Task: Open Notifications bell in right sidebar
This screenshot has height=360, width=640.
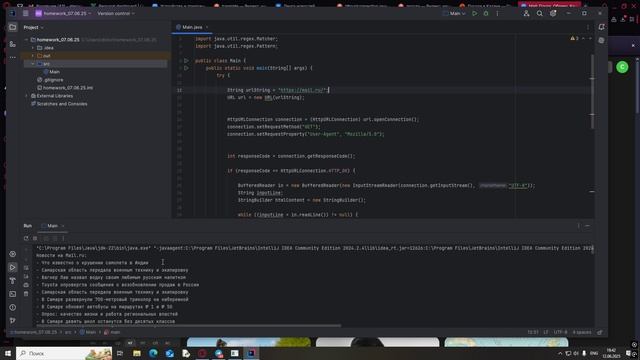Action: (x=601, y=27)
